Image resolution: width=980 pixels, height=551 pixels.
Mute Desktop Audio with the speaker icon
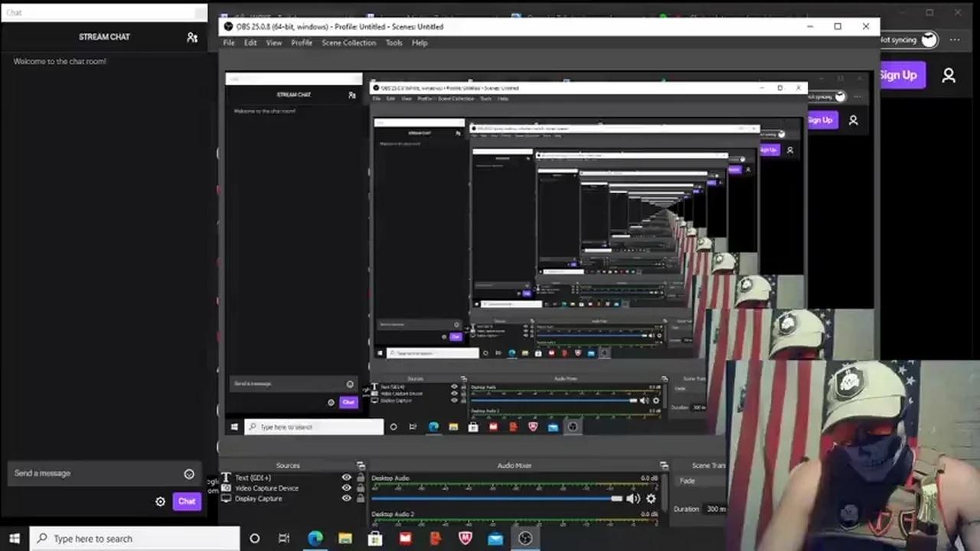point(634,498)
